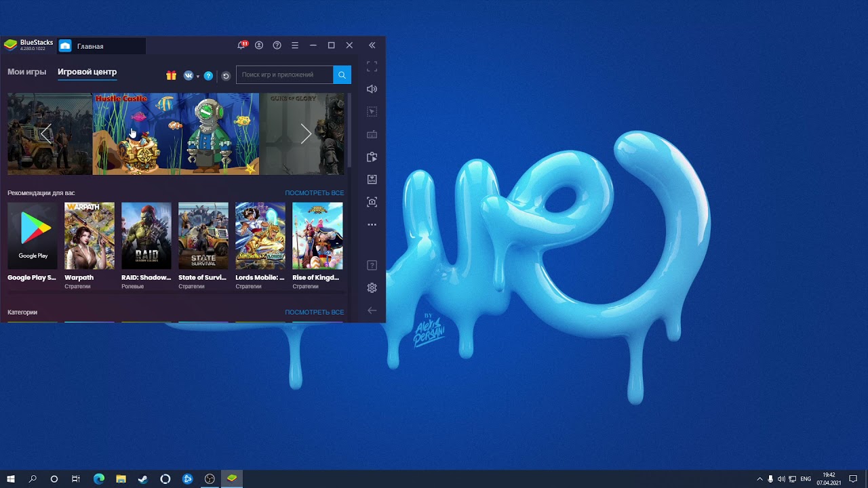
Task: Open State of Survival thumbnail
Action: pyautogui.click(x=203, y=235)
